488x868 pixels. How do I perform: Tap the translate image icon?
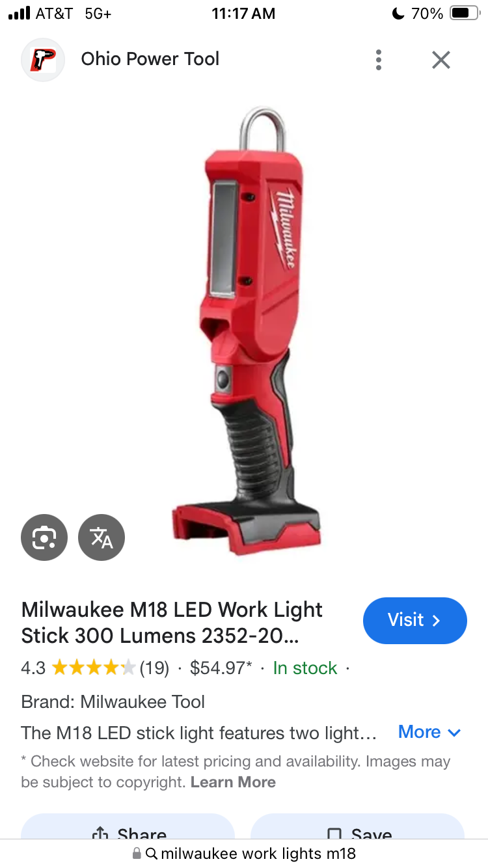[x=102, y=537]
